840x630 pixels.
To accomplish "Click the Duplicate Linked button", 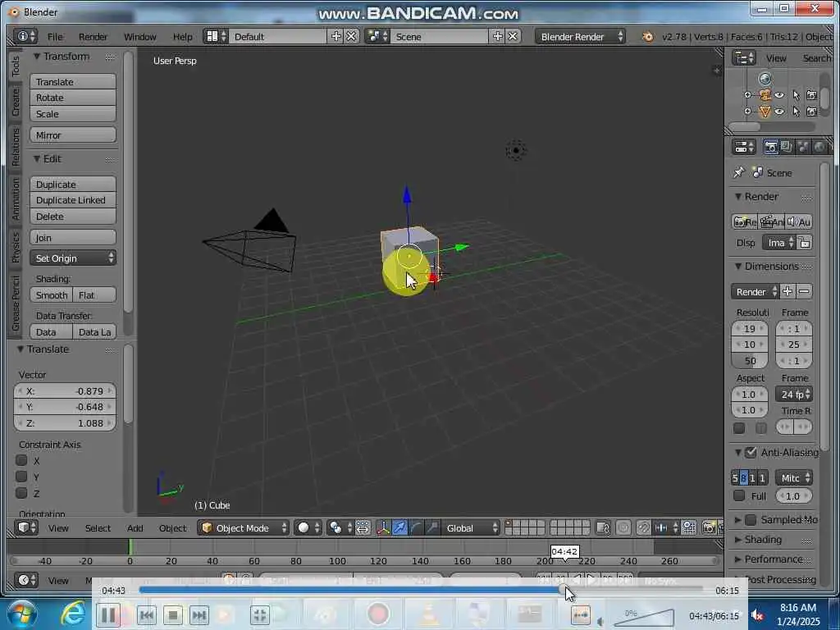I will tap(73, 200).
